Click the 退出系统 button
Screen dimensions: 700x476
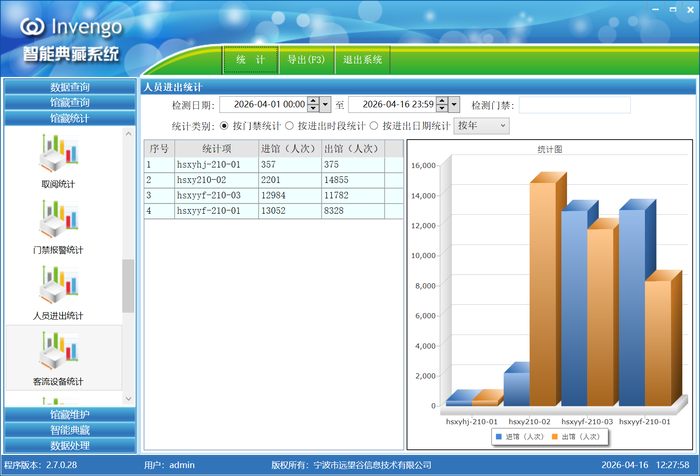[x=362, y=60]
